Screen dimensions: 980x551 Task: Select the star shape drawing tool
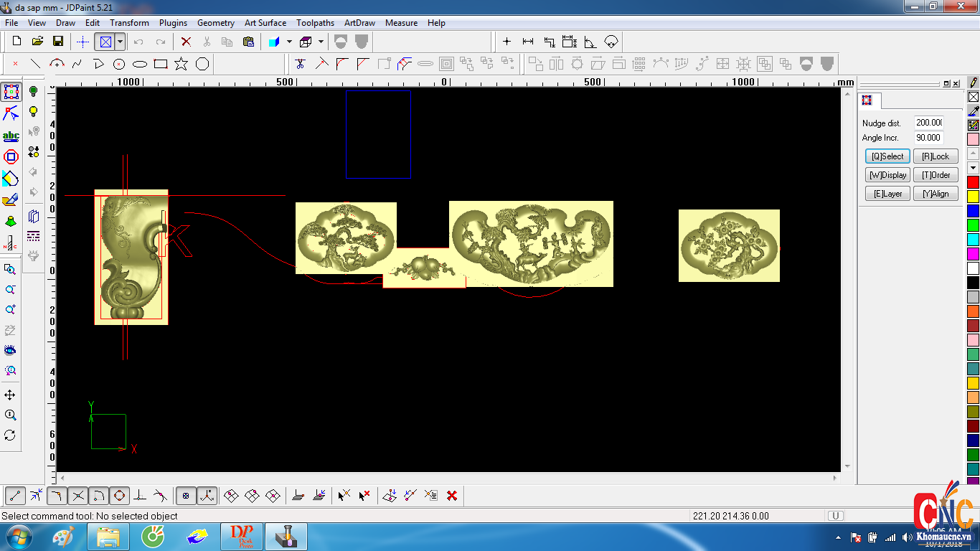coord(182,64)
